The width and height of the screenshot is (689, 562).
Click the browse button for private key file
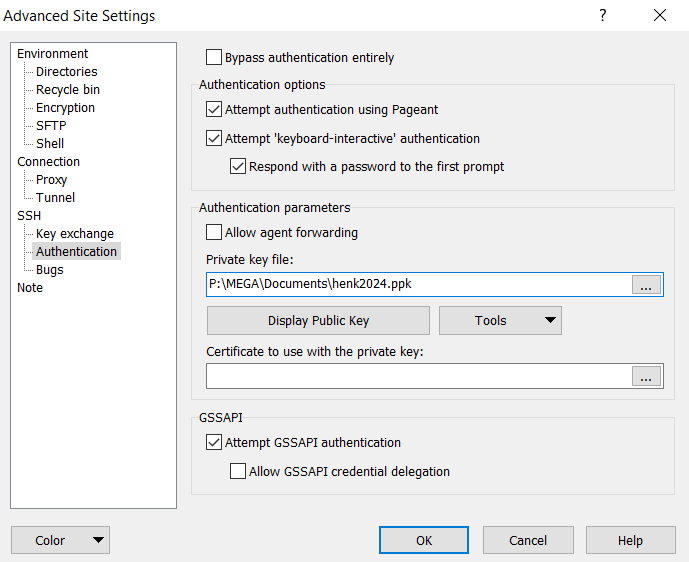[646, 284]
